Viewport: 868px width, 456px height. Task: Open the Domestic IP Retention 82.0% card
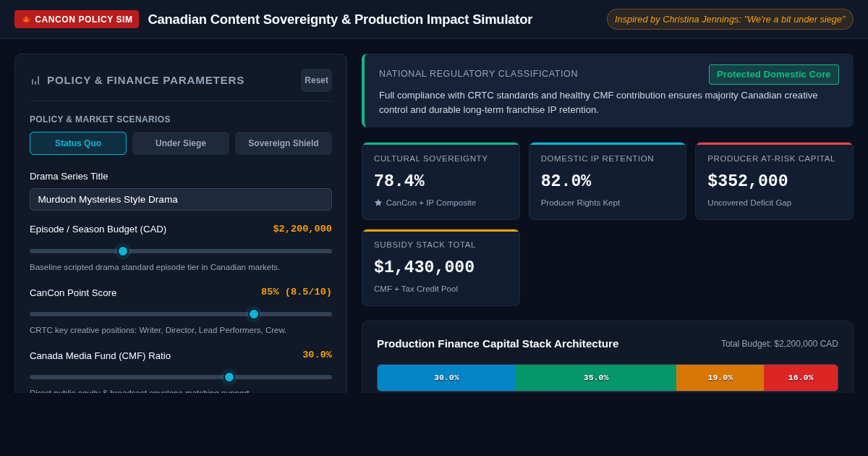(x=608, y=181)
